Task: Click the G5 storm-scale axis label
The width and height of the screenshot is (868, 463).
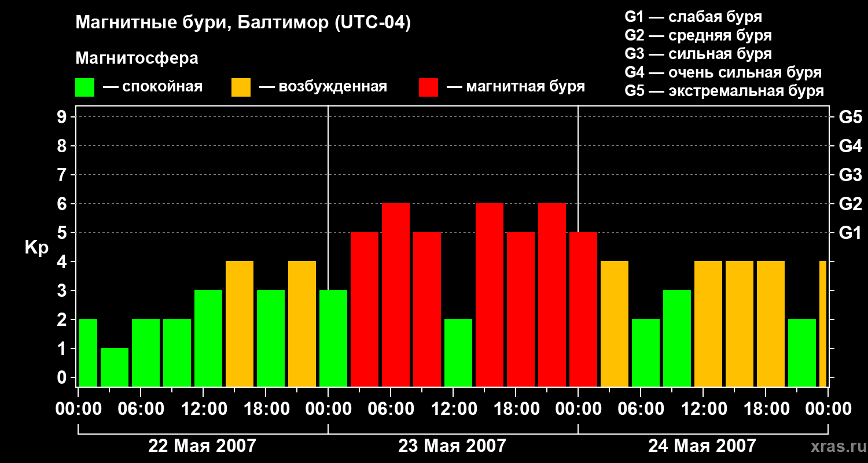Action: click(850, 117)
